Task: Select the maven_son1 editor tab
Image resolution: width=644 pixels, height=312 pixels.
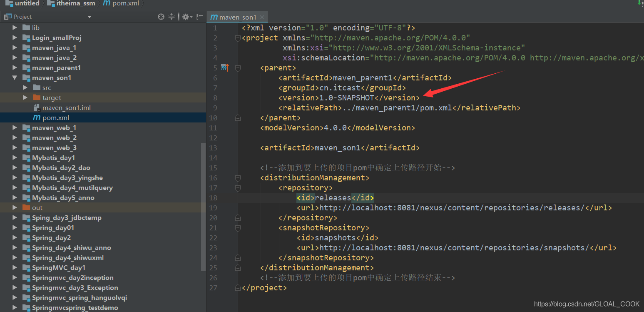Action: point(237,17)
